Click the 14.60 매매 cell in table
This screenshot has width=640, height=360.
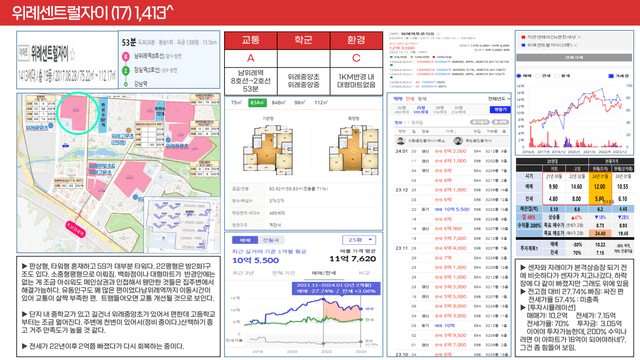coord(576,187)
